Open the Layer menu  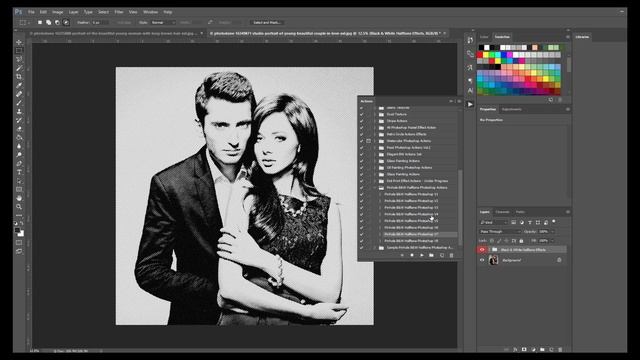(73, 12)
